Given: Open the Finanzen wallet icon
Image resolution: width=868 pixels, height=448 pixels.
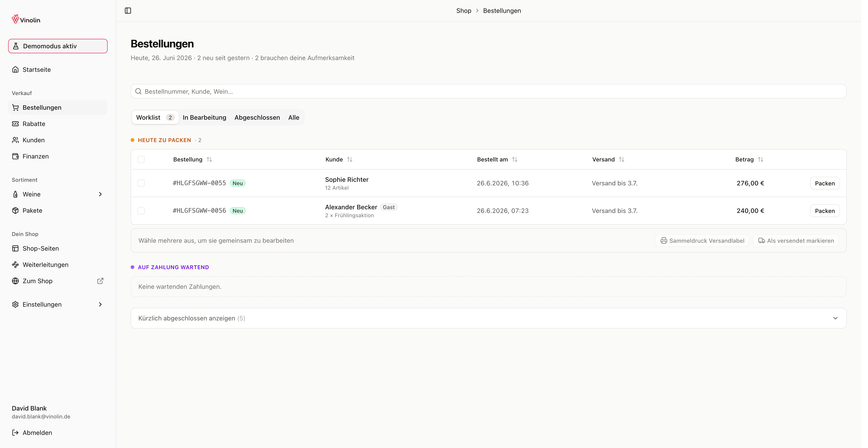Looking at the screenshot, I should click(x=16, y=156).
